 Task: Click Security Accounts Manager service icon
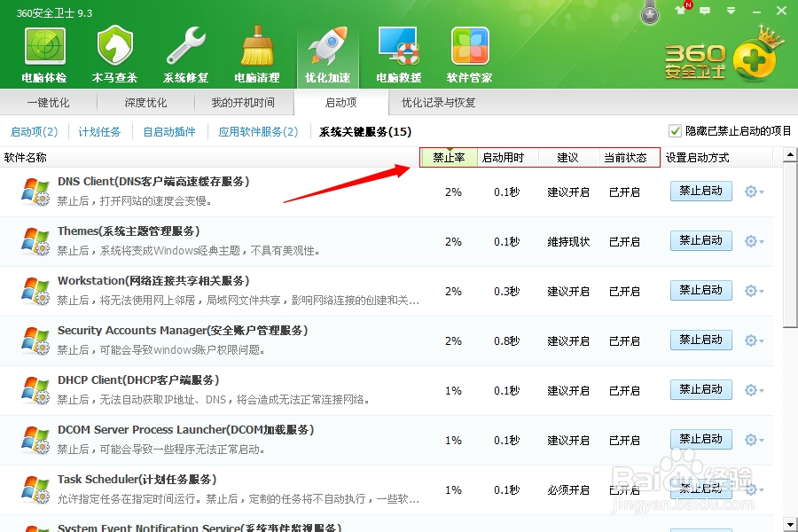coord(35,340)
